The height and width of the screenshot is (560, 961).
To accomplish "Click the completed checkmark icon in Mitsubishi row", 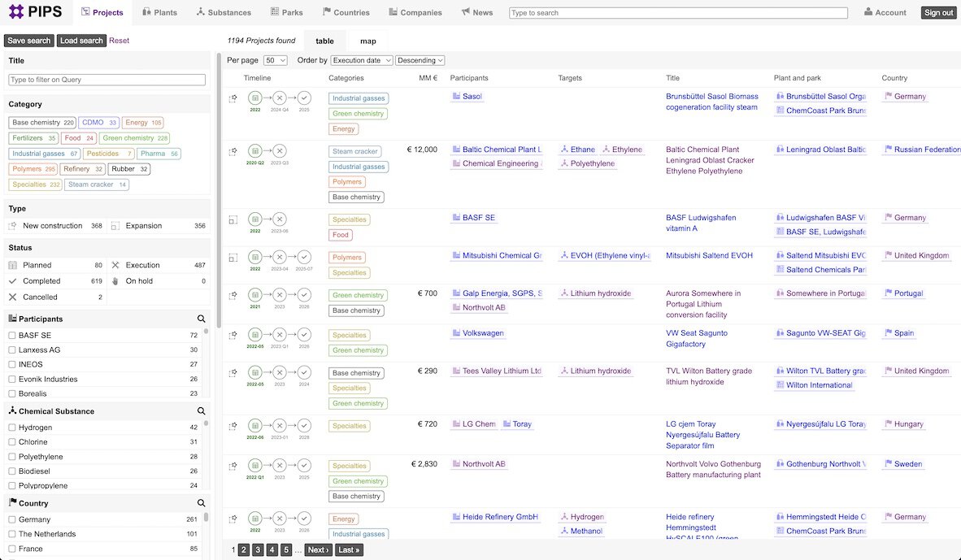I will [x=304, y=257].
